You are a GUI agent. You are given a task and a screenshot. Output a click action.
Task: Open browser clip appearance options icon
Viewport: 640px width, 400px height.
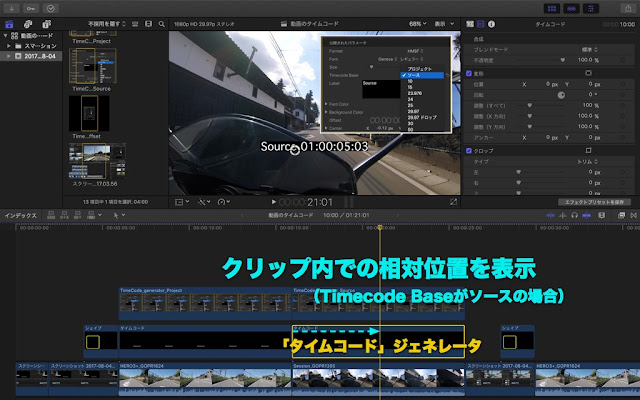tap(149, 24)
